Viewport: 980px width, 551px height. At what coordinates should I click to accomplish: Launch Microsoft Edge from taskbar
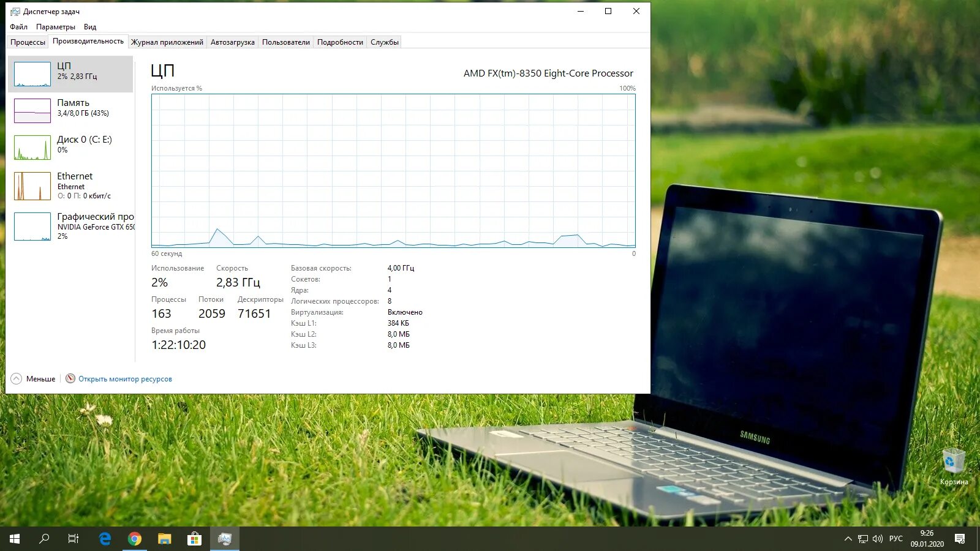[x=104, y=539]
